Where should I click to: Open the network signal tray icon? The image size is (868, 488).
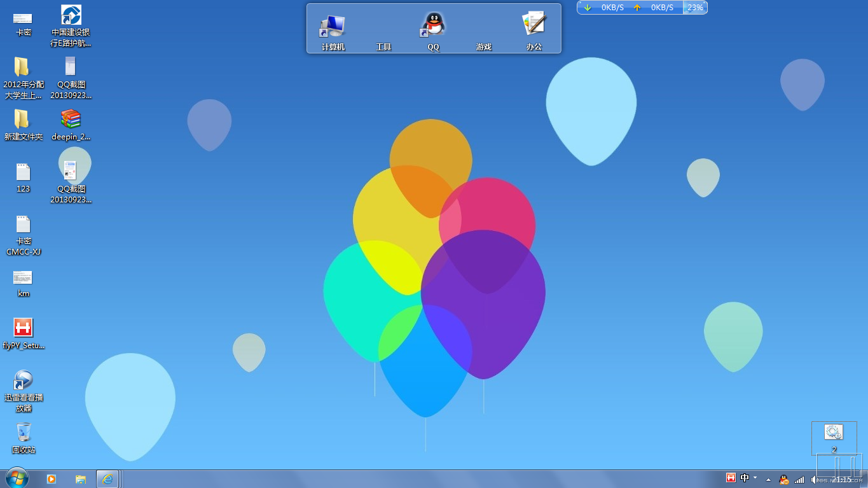pos(799,479)
